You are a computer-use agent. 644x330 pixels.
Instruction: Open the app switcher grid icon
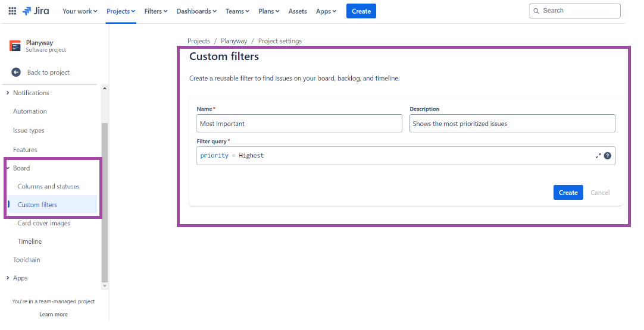pyautogui.click(x=12, y=11)
